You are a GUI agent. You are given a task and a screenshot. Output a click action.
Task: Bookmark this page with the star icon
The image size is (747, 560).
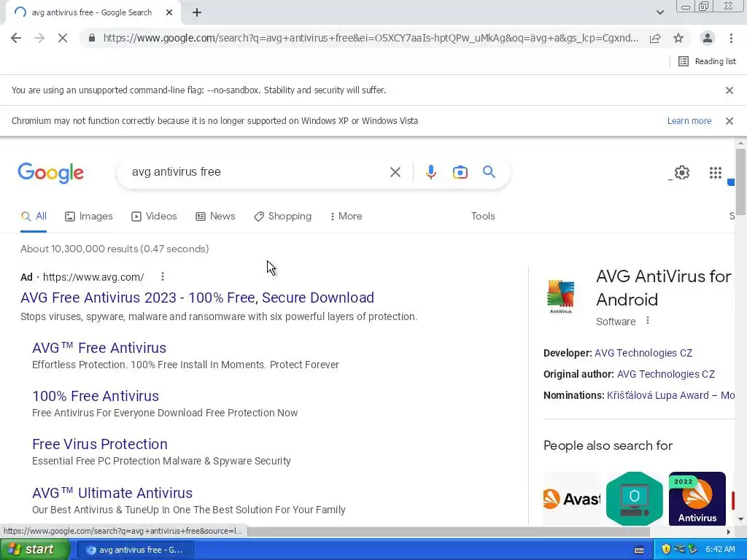(678, 38)
